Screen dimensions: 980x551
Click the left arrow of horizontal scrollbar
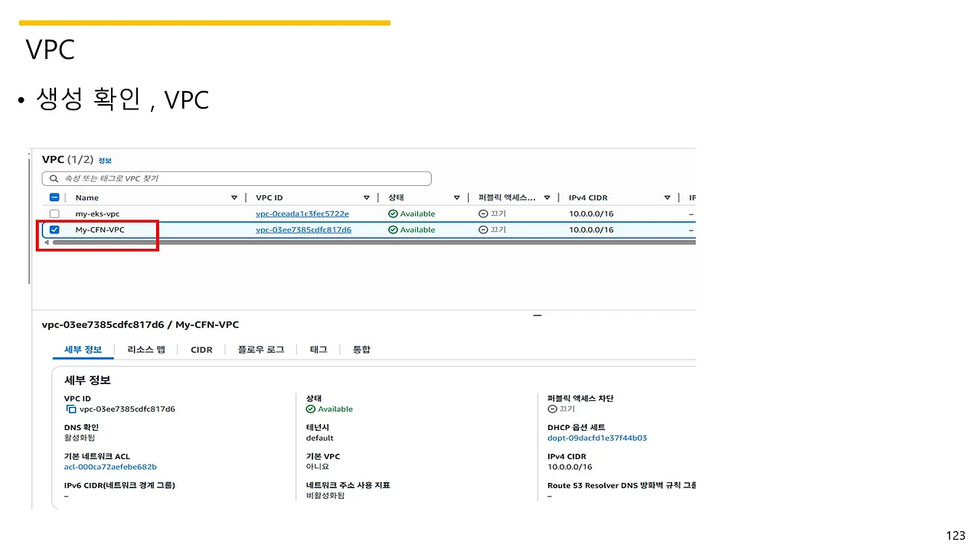tap(46, 243)
